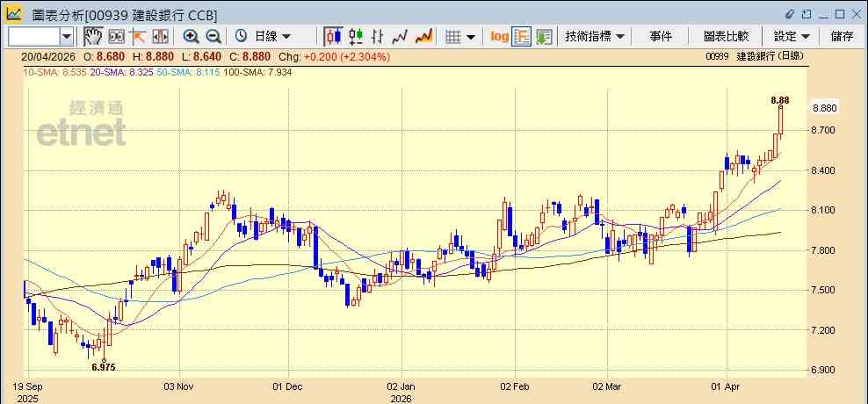The image size is (868, 404).
Task: Click the Chg: +0.200 (+2.304%) value
Action: [x=334, y=56]
